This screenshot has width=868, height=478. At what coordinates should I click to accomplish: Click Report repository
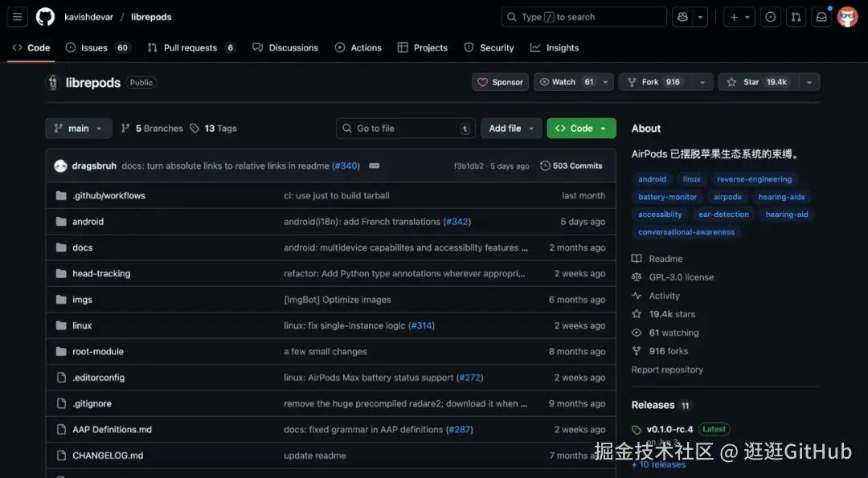click(667, 370)
